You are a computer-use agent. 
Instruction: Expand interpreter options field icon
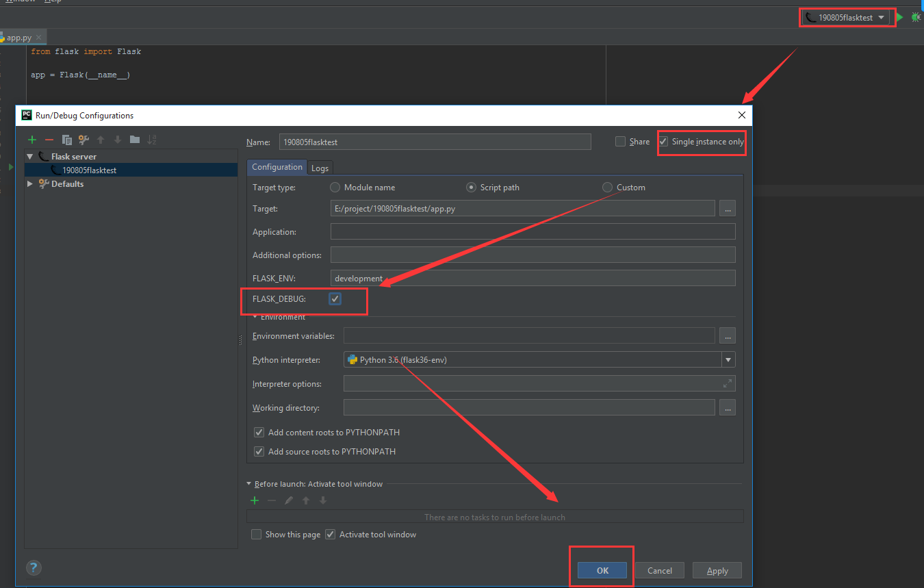pyautogui.click(x=728, y=384)
